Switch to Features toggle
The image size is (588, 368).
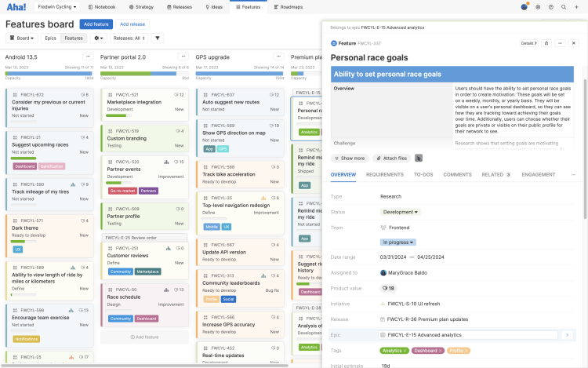coord(74,38)
